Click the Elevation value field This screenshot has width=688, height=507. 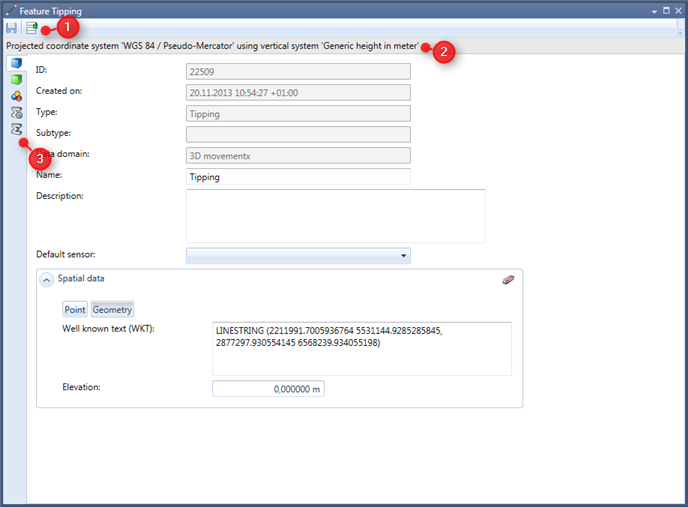(x=268, y=389)
